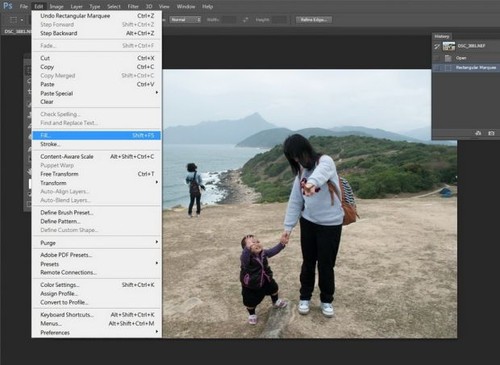Screen dimensions: 500x365
Task: Choose Define Pattern
Action: (x=96, y=221)
